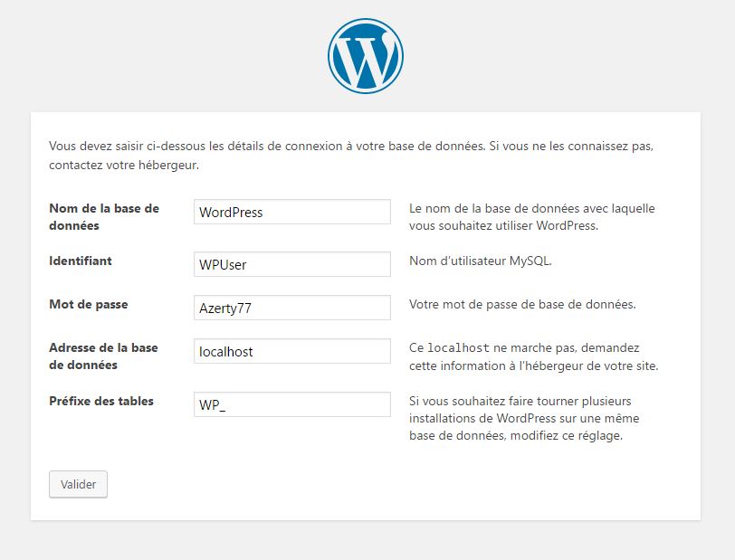735x560 pixels.
Task: Focus the database address field with localhost
Action: tap(291, 351)
